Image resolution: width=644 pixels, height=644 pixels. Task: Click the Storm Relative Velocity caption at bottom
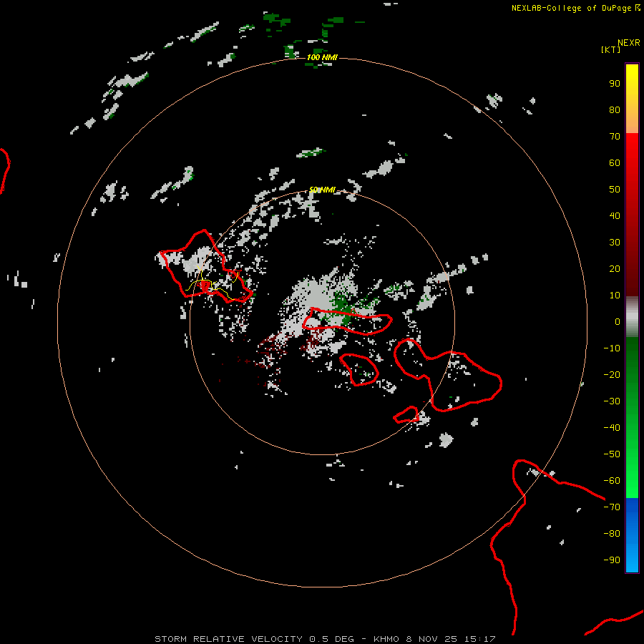325,639
